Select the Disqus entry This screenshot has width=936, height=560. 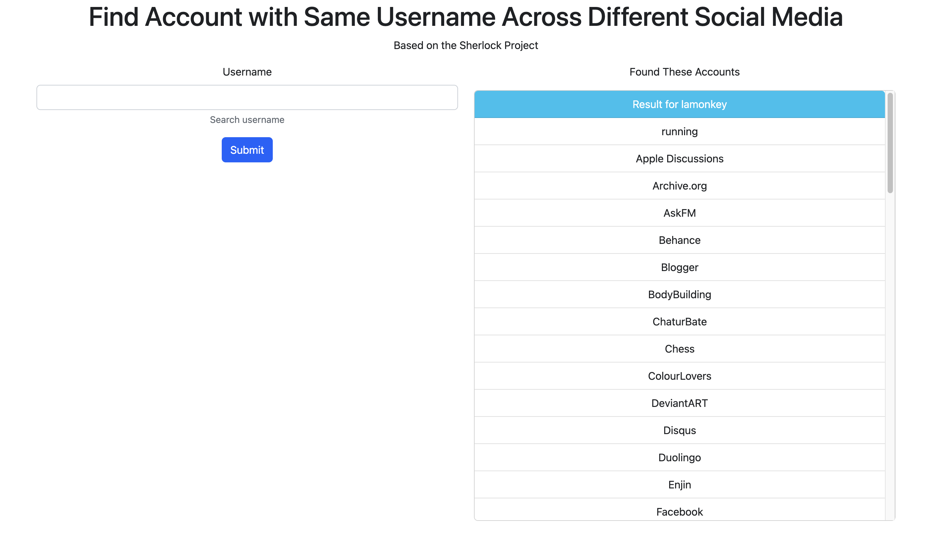(679, 430)
